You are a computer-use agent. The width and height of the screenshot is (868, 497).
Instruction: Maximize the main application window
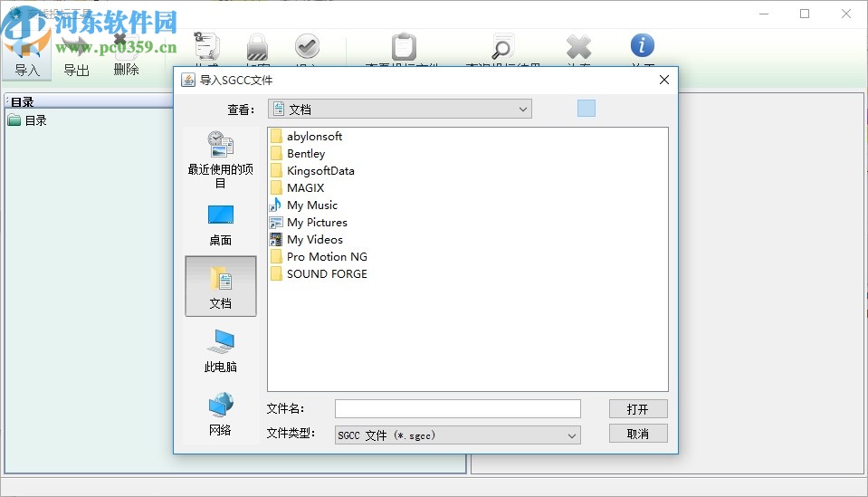pos(805,14)
